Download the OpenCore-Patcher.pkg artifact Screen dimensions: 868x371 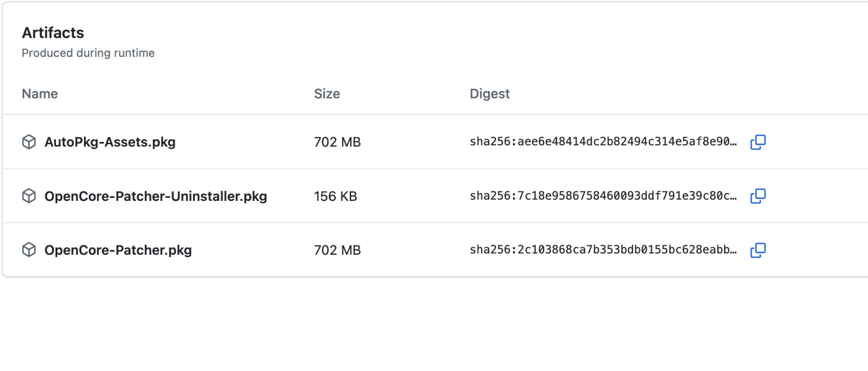point(118,250)
